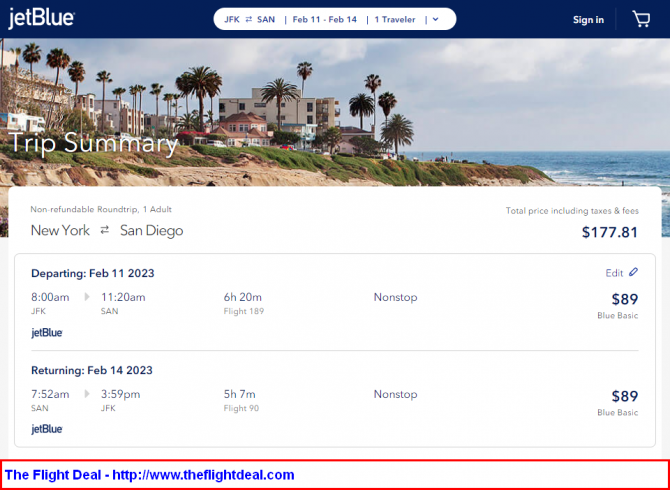Click Blue Basic fare on departing flight
Image resolution: width=670 pixels, height=490 pixels.
617,316
